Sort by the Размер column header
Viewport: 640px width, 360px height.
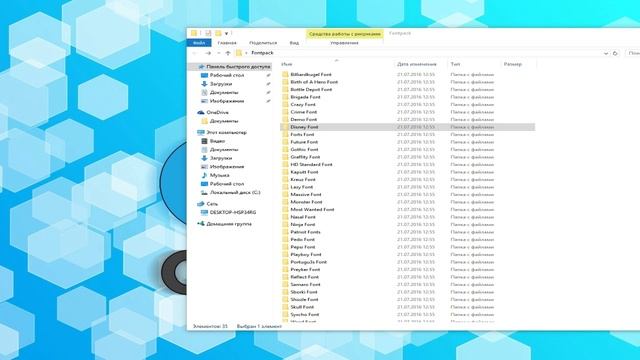tap(513, 64)
